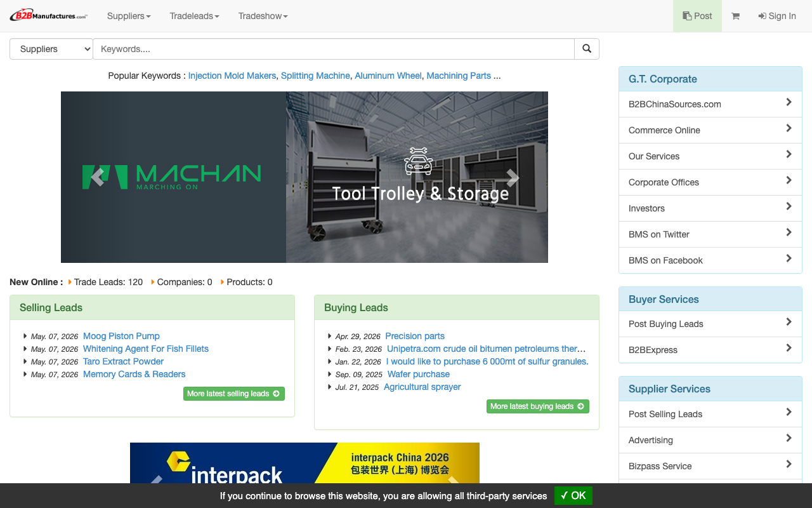812x508 pixels.
Task: Click the Machan Tool Trolley banner
Action: tap(304, 177)
